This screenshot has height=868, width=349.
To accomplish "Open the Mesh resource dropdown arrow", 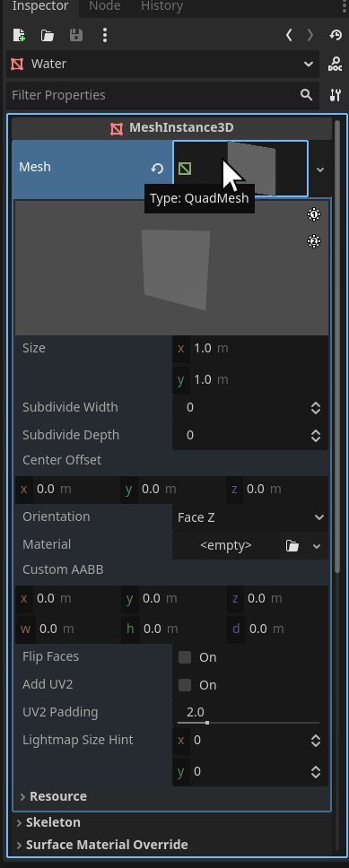I will tap(320, 169).
